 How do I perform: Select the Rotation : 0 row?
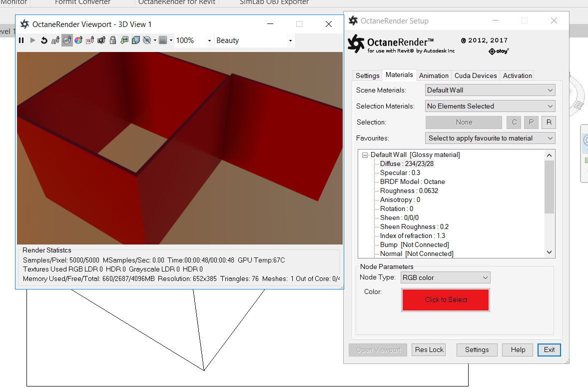[x=396, y=208]
